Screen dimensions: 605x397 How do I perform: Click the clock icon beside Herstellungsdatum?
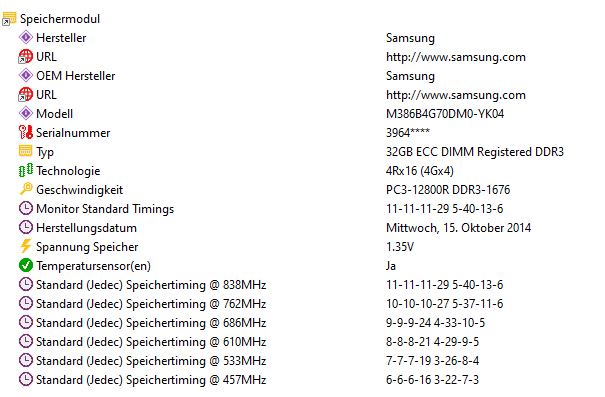point(26,227)
